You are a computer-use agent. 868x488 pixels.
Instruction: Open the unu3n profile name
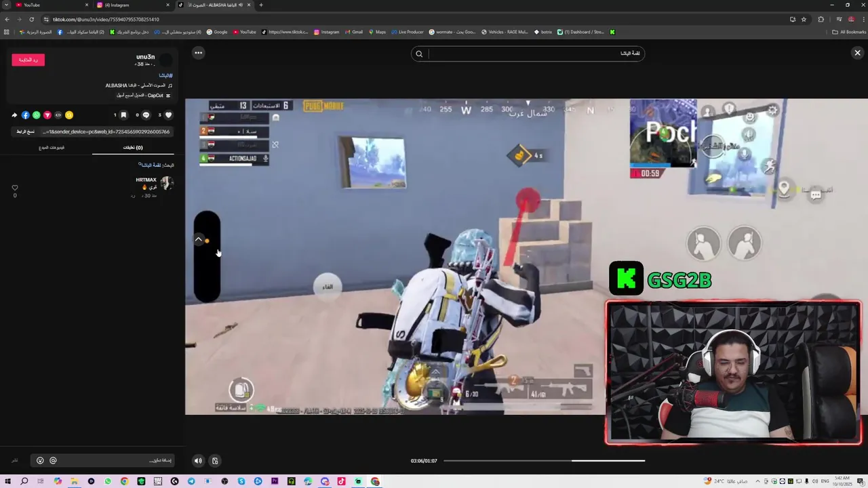coord(145,57)
